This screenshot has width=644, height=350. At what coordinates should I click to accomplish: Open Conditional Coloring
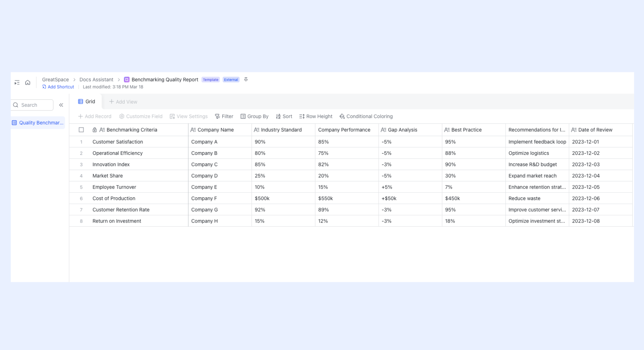(366, 116)
